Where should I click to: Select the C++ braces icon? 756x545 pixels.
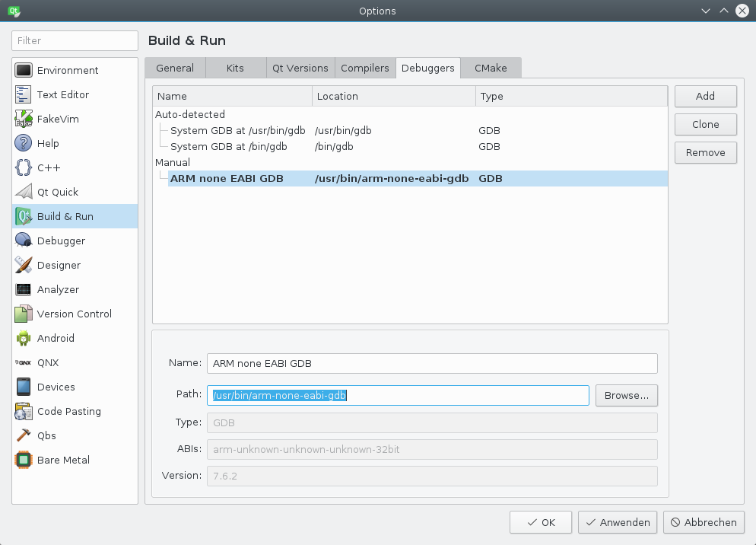(23, 167)
